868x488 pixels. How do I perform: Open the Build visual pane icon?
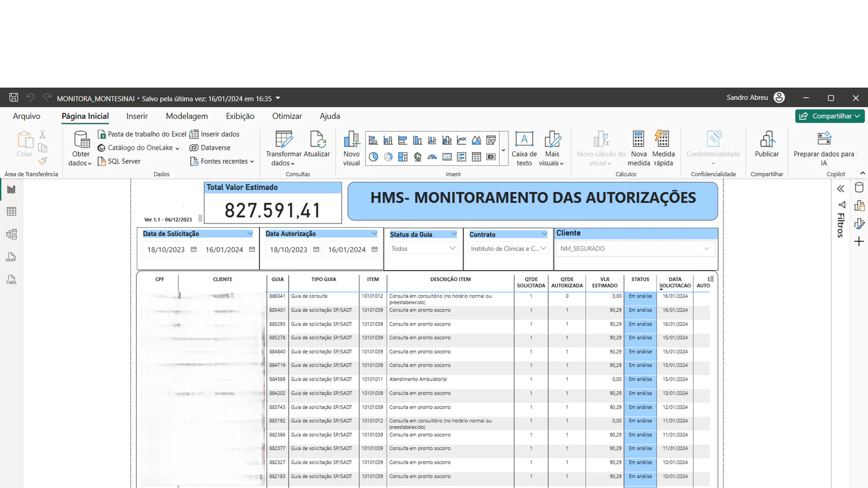click(859, 206)
